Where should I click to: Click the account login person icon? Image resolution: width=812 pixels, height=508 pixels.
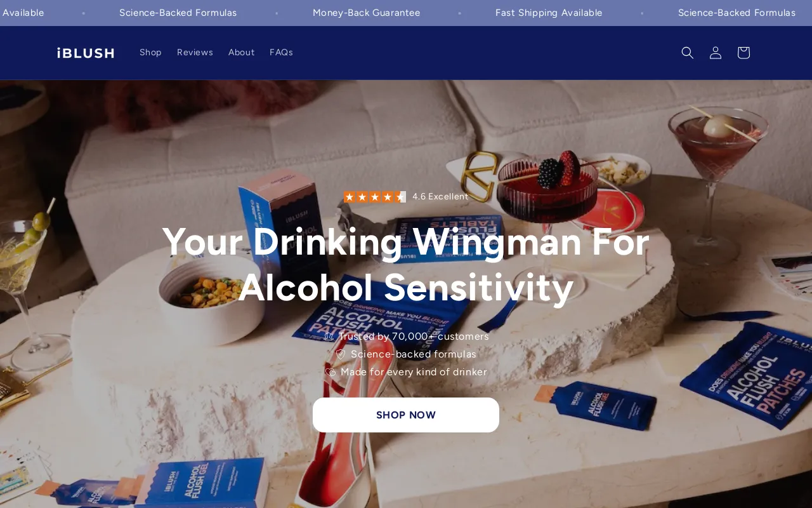[716, 53]
